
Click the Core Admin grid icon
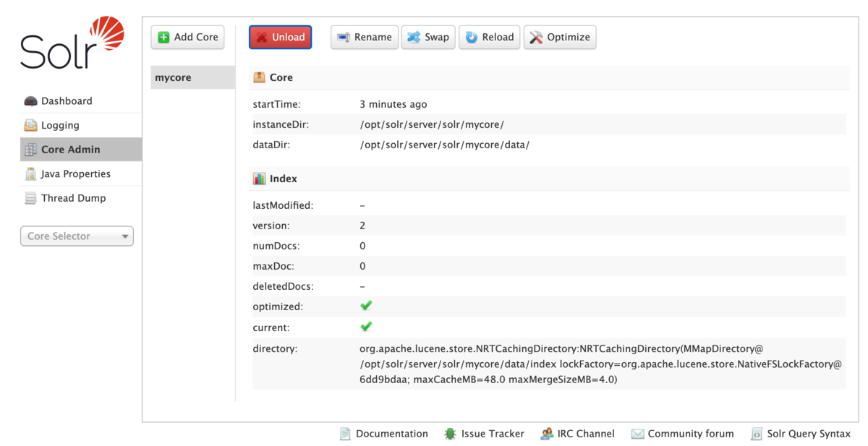click(30, 150)
